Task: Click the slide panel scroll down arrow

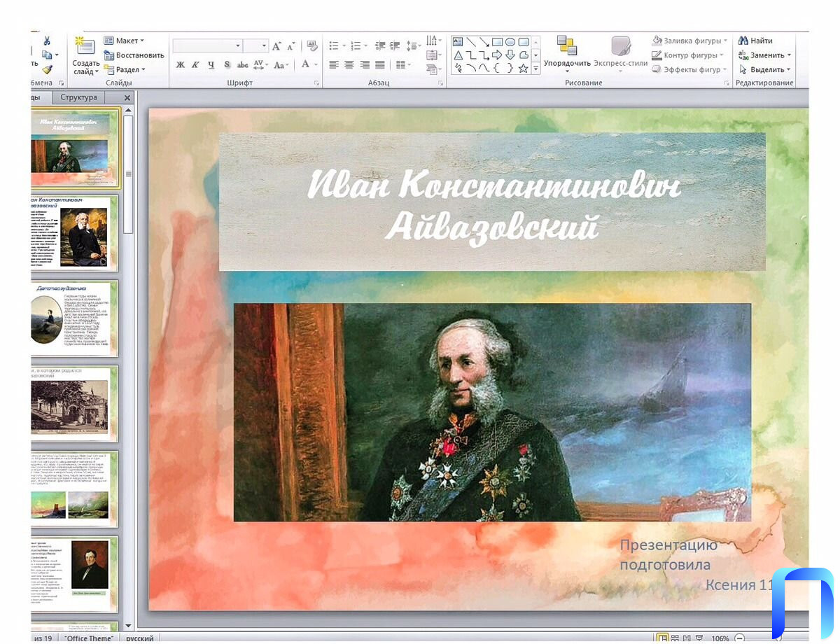Action: point(128,625)
